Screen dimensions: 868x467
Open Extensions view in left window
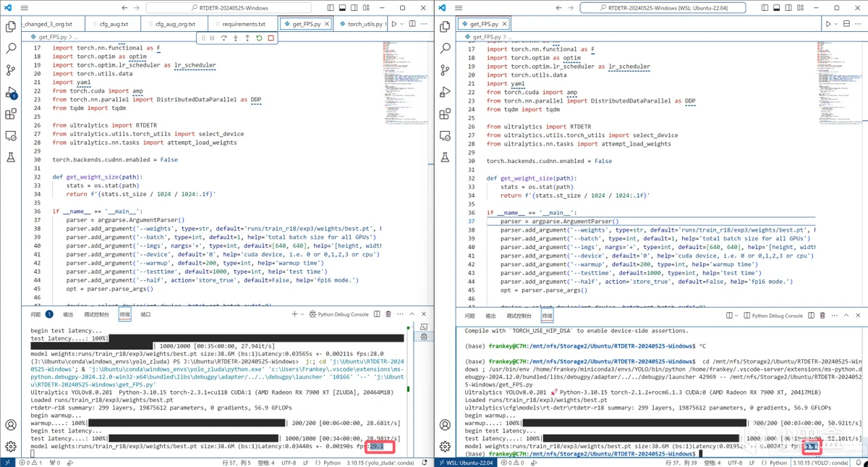11,114
